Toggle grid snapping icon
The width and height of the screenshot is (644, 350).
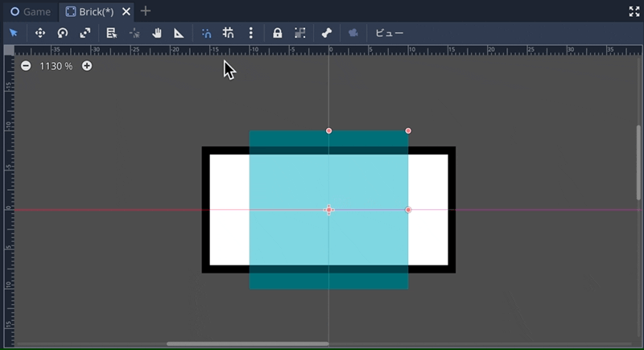pyautogui.click(x=229, y=33)
